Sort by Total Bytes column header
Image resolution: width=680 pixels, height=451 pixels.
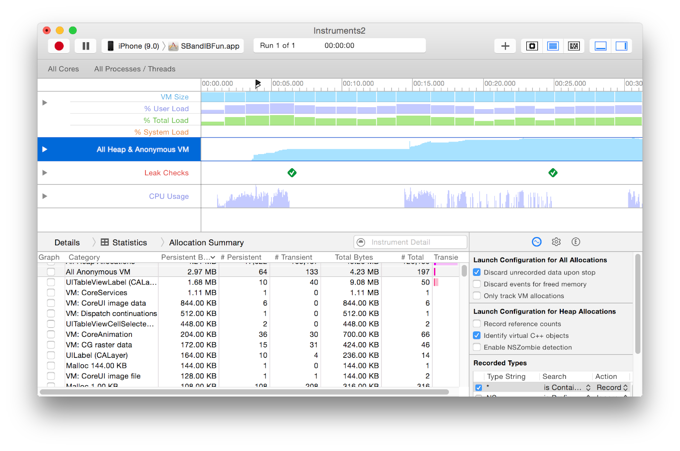(354, 257)
